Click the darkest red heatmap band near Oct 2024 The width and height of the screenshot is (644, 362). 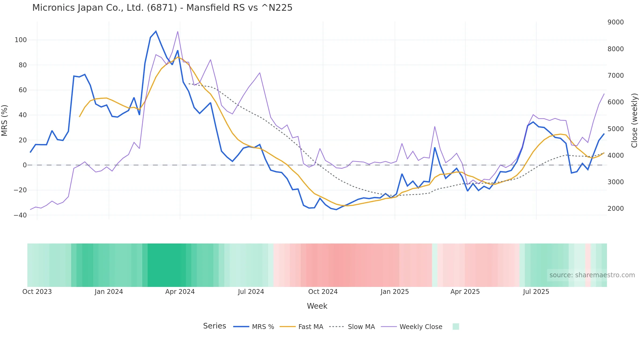[339, 265]
